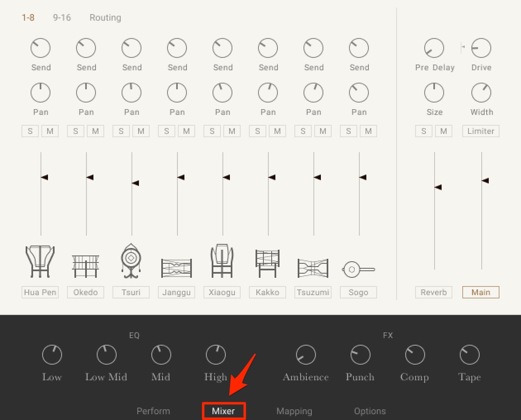Viewport: 521px width, 420px height.
Task: Open the Options page
Action: tap(370, 411)
